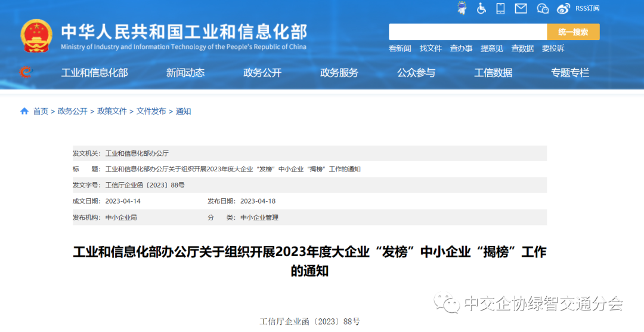Screen dimensions: 644x332
Task: Click the national emblem logo
Action: coord(36,36)
